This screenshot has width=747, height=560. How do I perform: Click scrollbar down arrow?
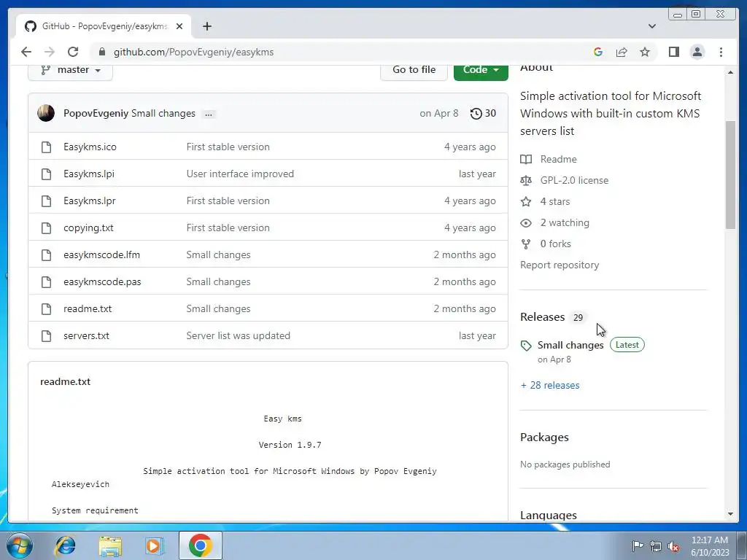pyautogui.click(x=730, y=514)
